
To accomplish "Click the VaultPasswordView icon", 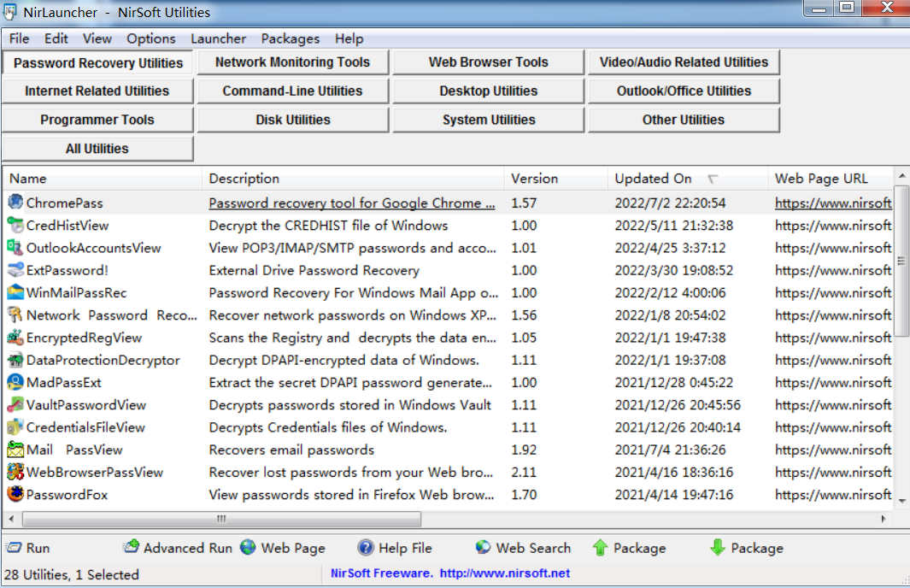I will [x=15, y=404].
